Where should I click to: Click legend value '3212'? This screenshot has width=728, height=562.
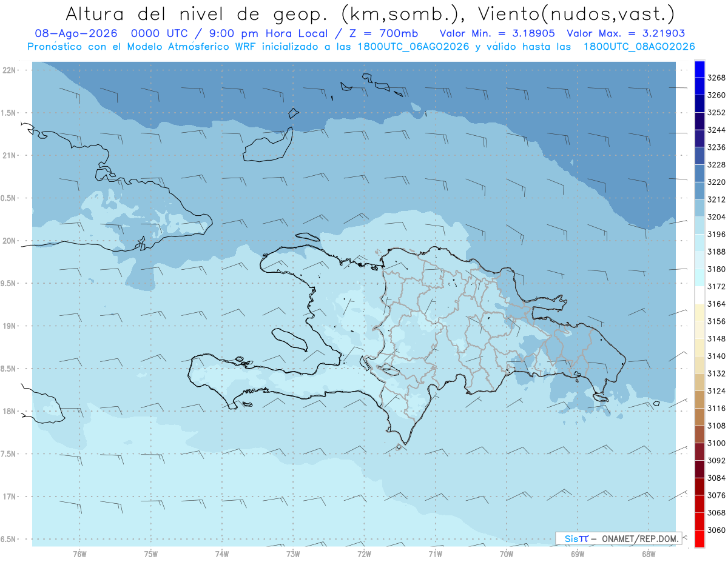(716, 199)
